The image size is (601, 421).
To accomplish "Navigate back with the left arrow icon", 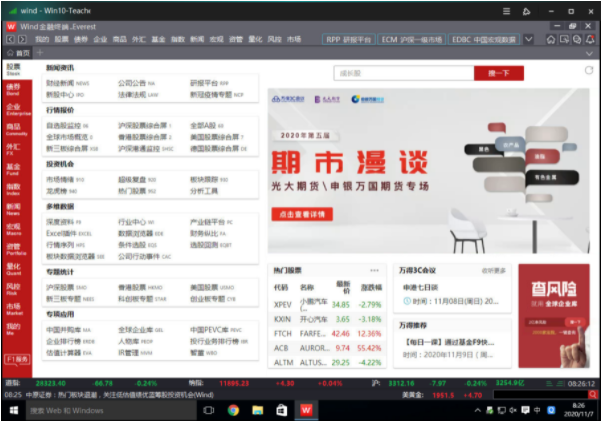I will pyautogui.click(x=10, y=39).
